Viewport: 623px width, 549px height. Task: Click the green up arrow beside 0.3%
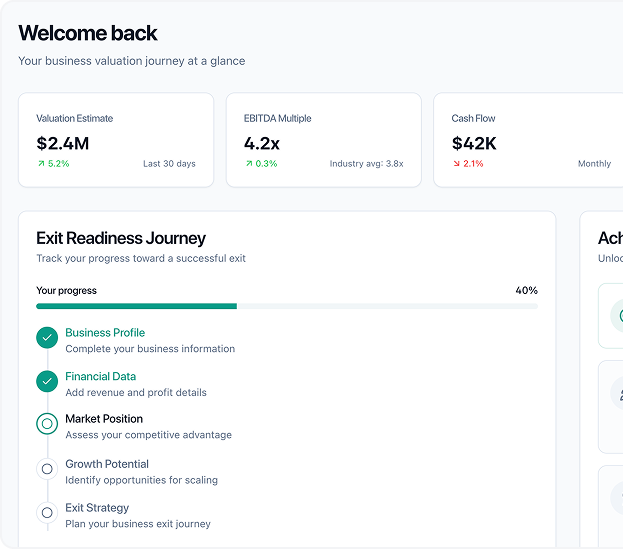(249, 164)
